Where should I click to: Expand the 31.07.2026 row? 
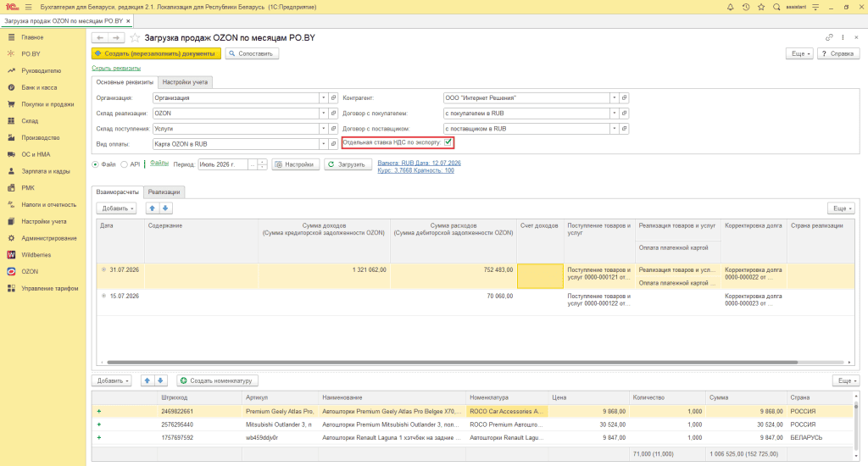[103, 269]
